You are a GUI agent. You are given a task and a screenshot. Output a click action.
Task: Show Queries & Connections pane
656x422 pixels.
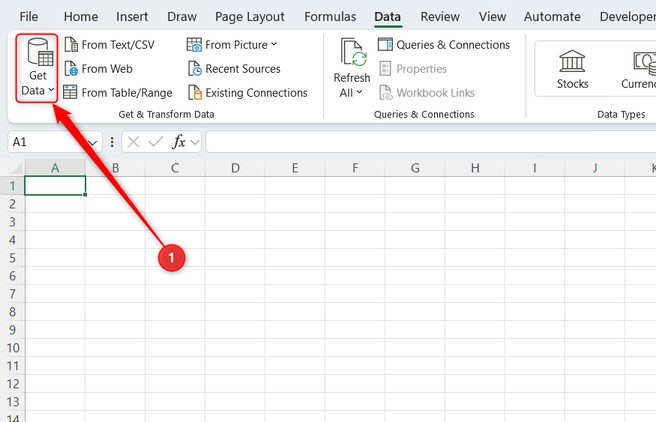click(444, 45)
